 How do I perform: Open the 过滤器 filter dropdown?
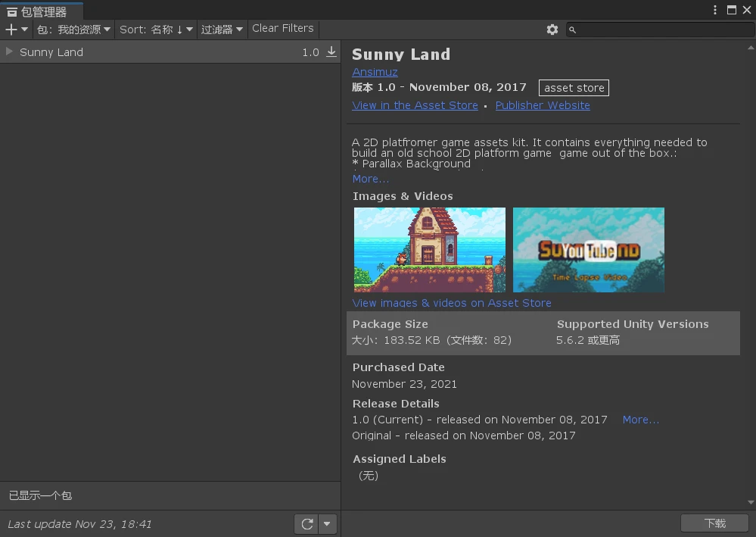tap(222, 30)
